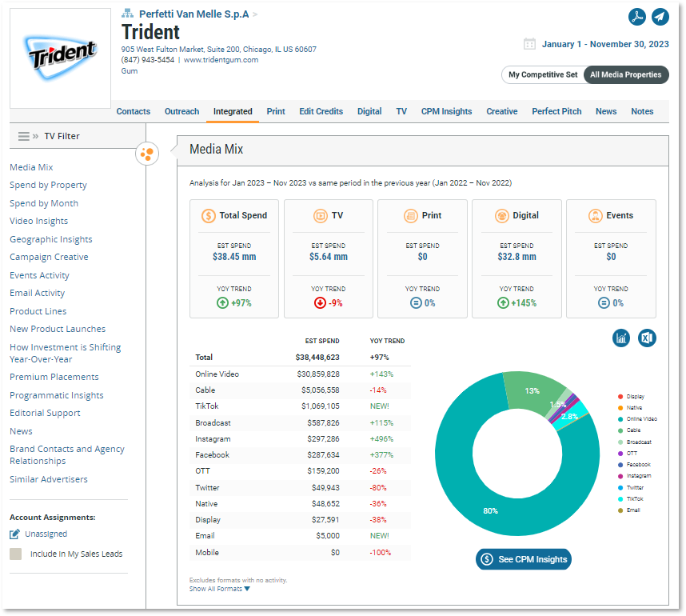Image resolution: width=686 pixels, height=616 pixels.
Task: Click the Total Spend dollar icon
Action: pyautogui.click(x=209, y=216)
